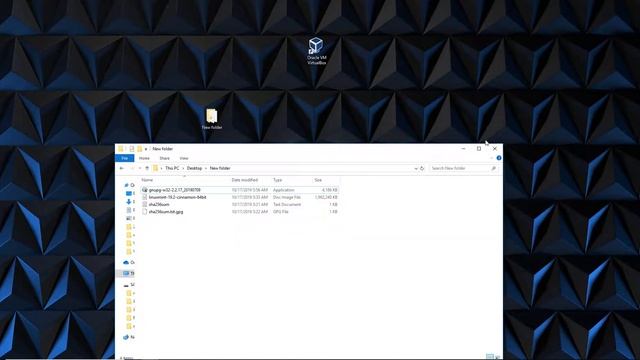The image size is (640, 360).
Task: Maximize the New folder window
Action: [479, 149]
